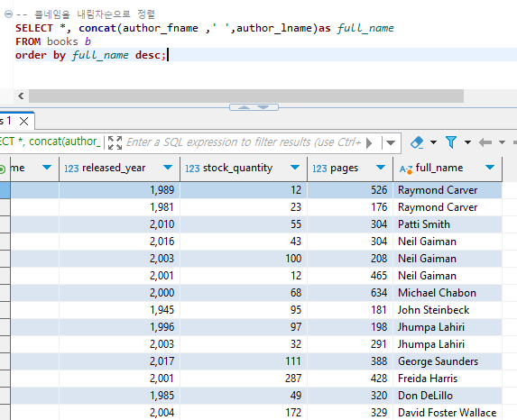Click the back navigation arrow icon
Image resolution: width=517 pixels, height=420 pixels.
pos(485,142)
